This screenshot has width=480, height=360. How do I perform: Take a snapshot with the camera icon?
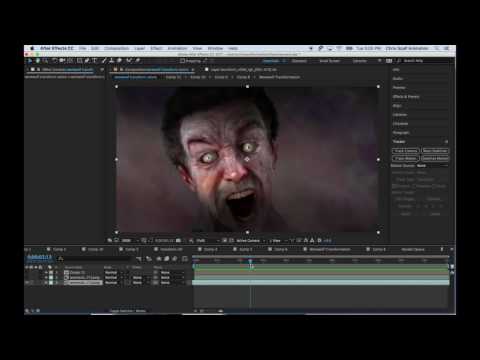179,241
